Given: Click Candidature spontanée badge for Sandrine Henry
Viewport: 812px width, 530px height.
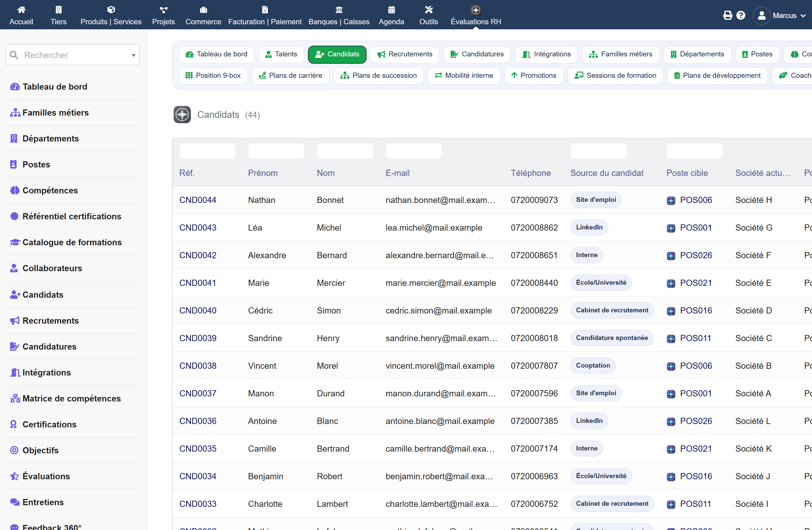Looking at the screenshot, I should coord(612,338).
